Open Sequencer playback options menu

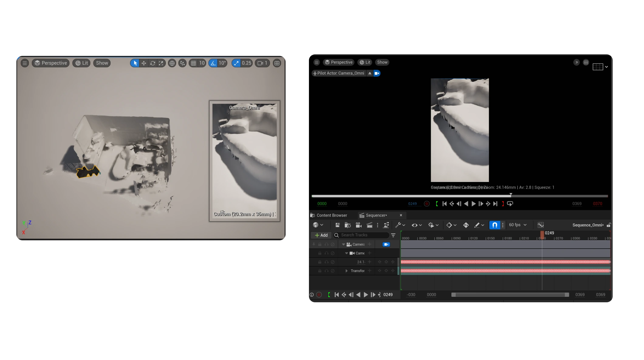tap(433, 225)
